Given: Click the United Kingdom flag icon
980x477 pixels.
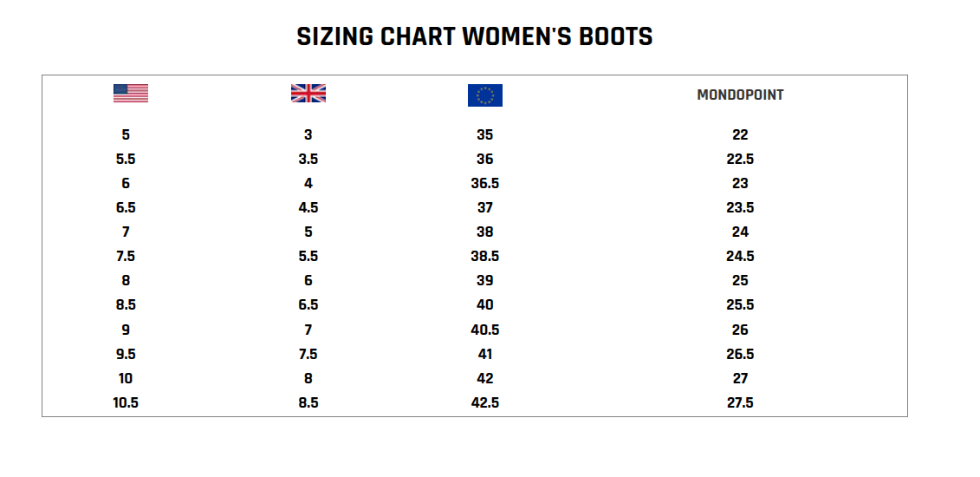Looking at the screenshot, I should click(308, 93).
